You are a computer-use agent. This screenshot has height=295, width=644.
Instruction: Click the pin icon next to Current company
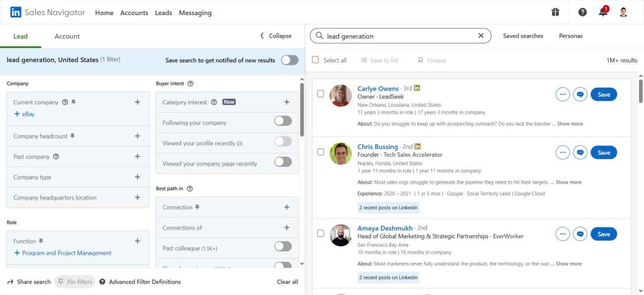73,103
